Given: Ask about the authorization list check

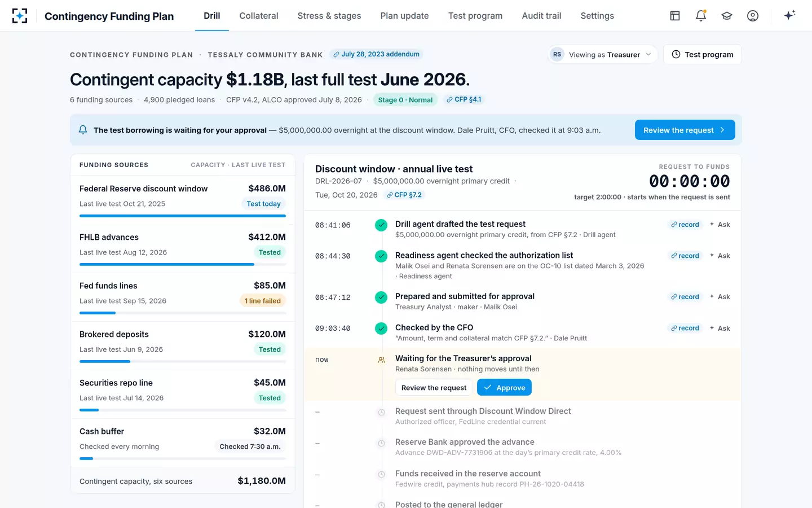Looking at the screenshot, I should [x=720, y=256].
